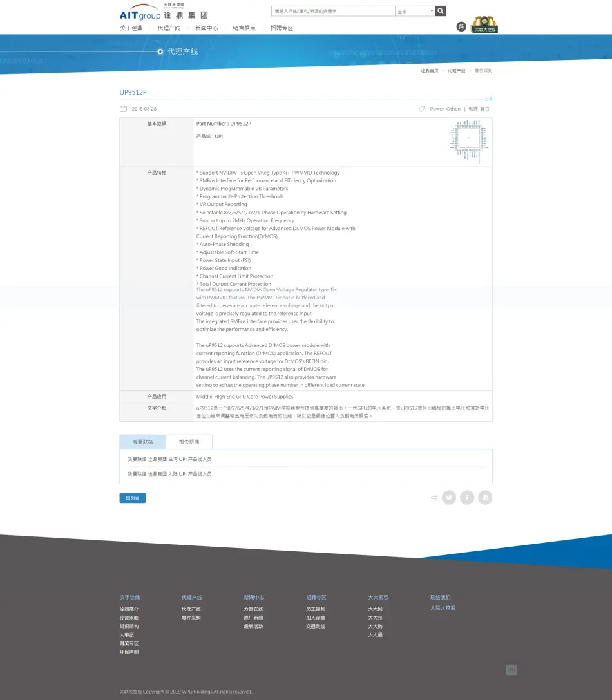Click the 产品线 : UPI text
This screenshot has width=612, height=700.
[209, 136]
